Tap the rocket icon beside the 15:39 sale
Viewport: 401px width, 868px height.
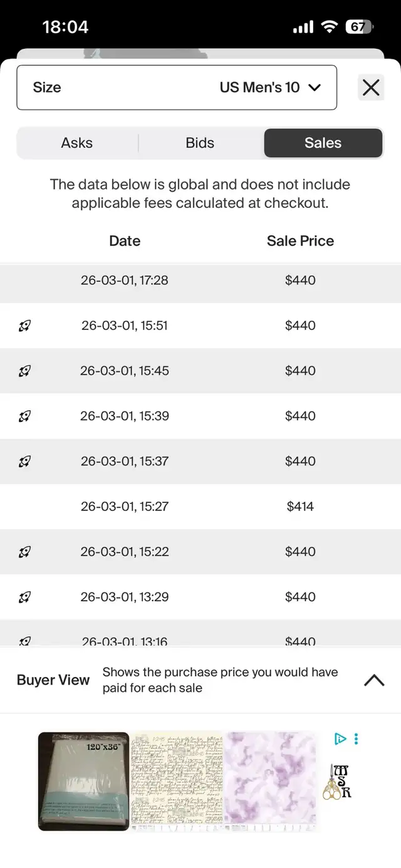pyautogui.click(x=24, y=416)
